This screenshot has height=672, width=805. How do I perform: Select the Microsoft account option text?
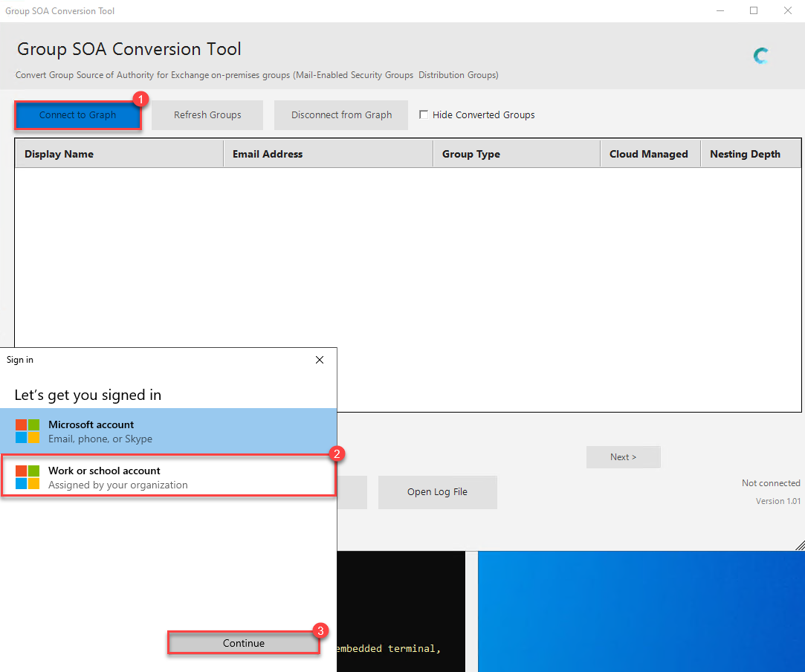pos(91,425)
